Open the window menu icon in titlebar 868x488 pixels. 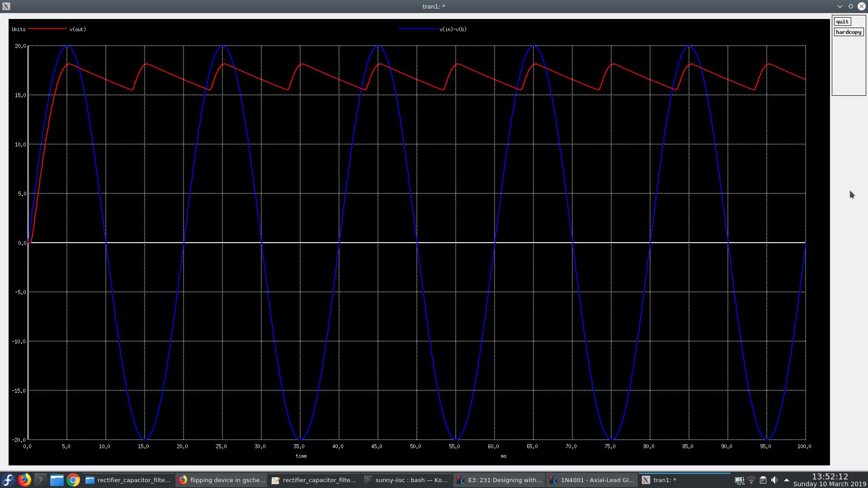click(6, 6)
